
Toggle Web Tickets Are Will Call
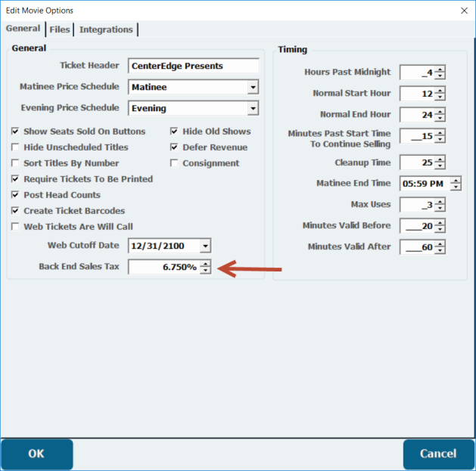click(x=16, y=227)
